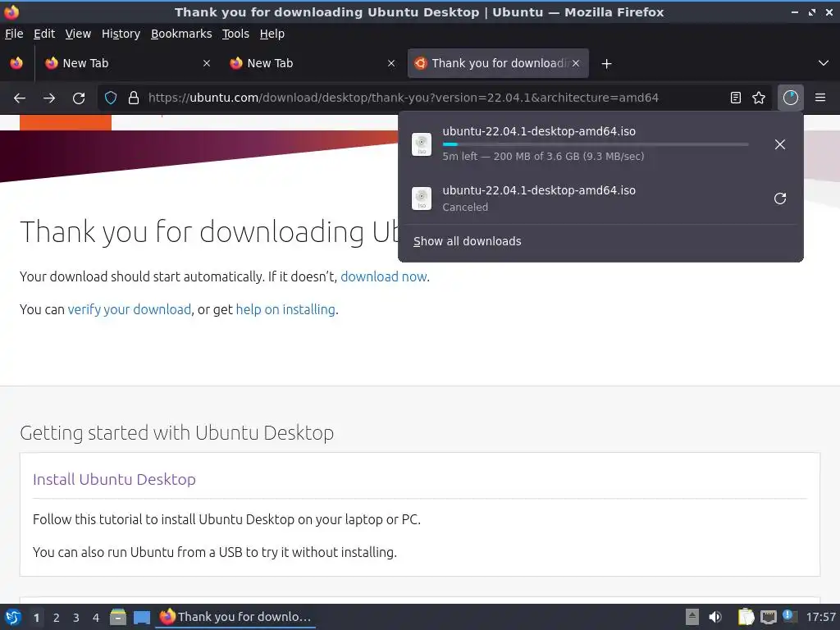This screenshot has width=840, height=630.
Task: Open file manager from taskbar
Action: [x=118, y=617]
